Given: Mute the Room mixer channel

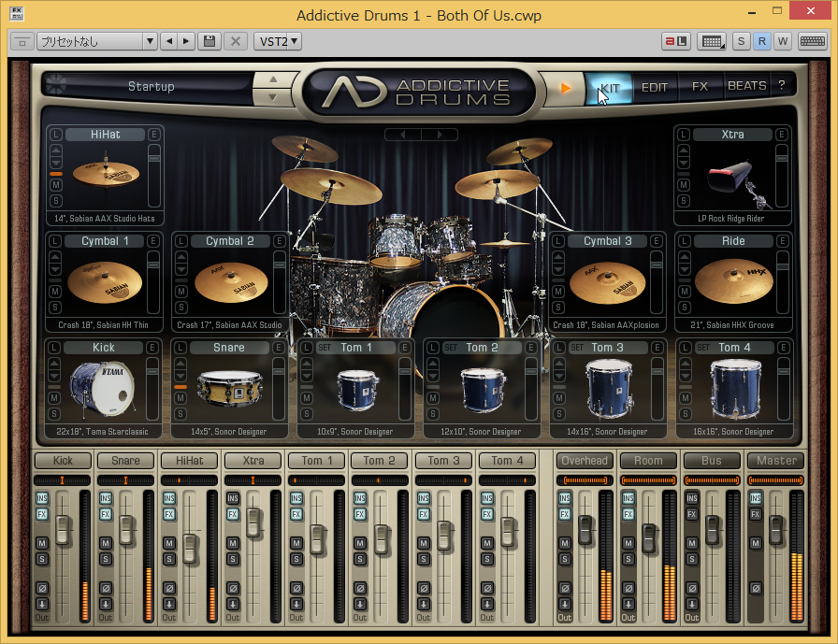Looking at the screenshot, I should tap(628, 543).
